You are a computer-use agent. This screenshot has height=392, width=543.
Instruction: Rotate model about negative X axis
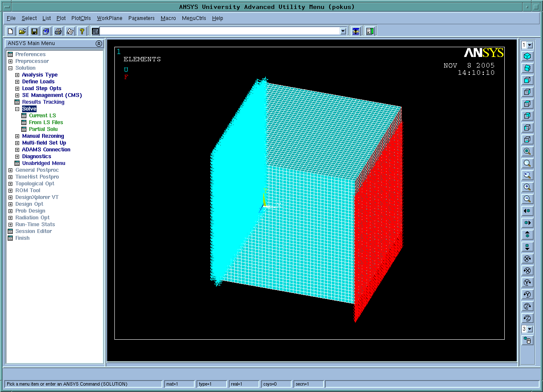tap(527, 270)
